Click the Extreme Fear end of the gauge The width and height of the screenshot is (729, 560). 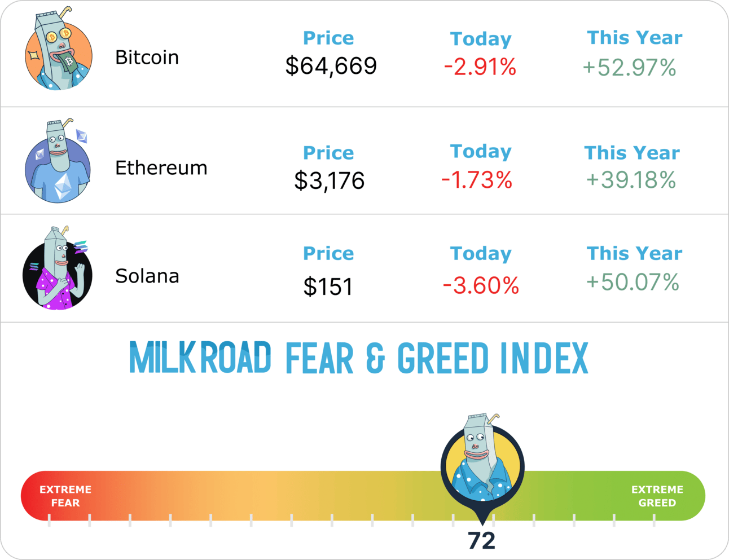(65, 496)
